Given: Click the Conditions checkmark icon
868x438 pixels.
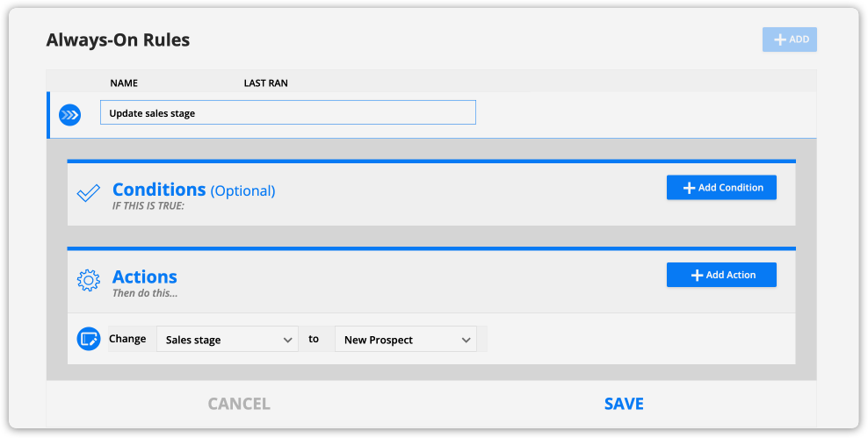Looking at the screenshot, I should [88, 193].
